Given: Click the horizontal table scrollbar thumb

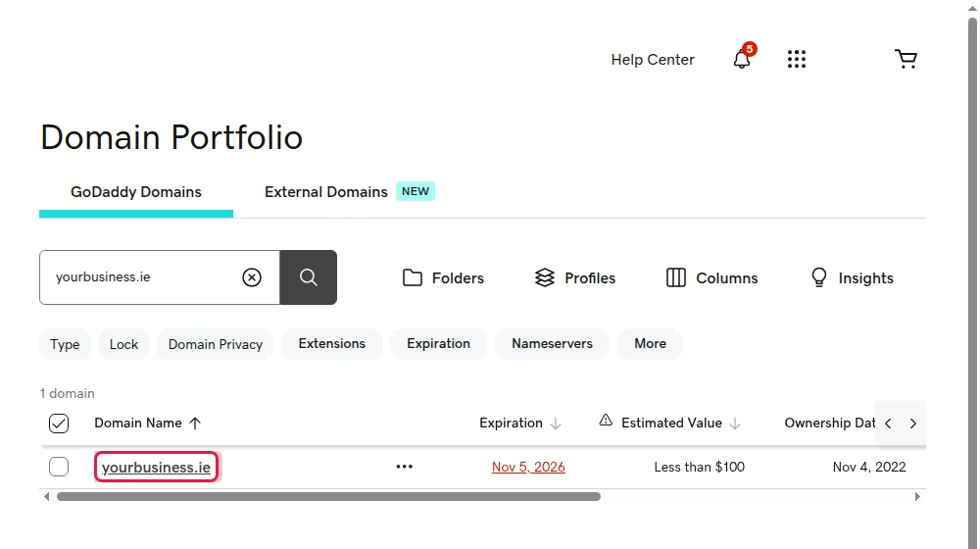Looking at the screenshot, I should [328, 496].
